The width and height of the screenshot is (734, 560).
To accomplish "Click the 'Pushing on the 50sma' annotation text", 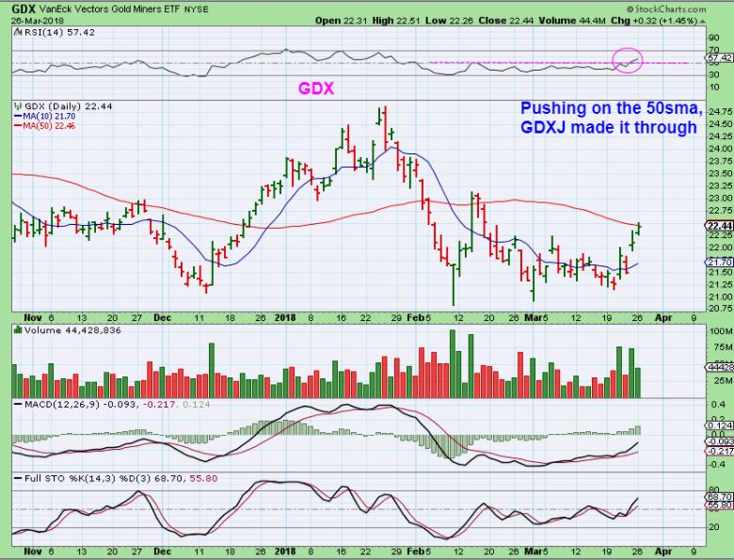I will click(x=612, y=107).
